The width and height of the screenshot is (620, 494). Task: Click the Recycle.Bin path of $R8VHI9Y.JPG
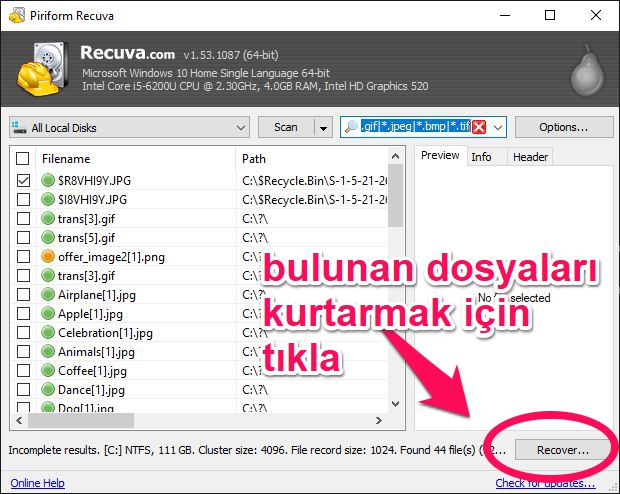click(x=315, y=181)
